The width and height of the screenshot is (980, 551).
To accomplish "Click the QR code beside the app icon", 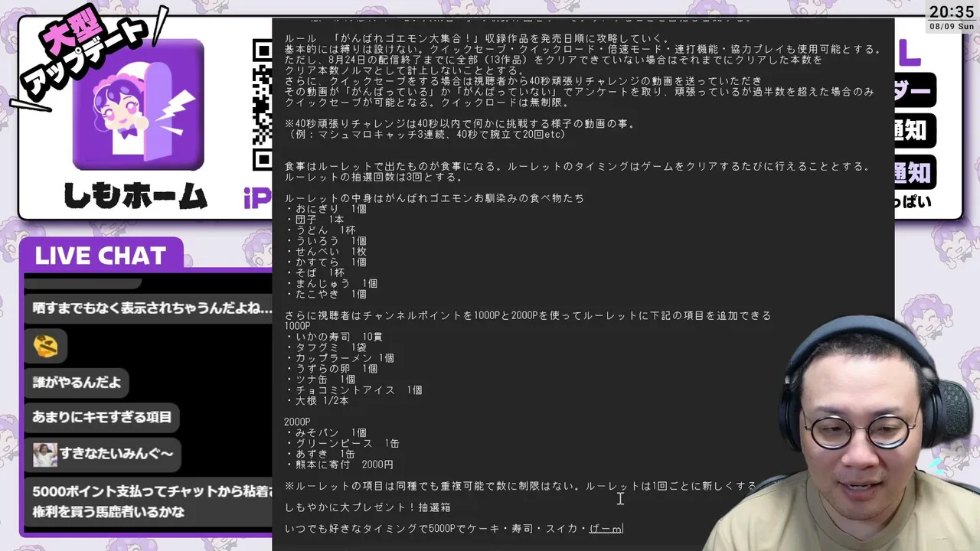I will click(x=263, y=105).
